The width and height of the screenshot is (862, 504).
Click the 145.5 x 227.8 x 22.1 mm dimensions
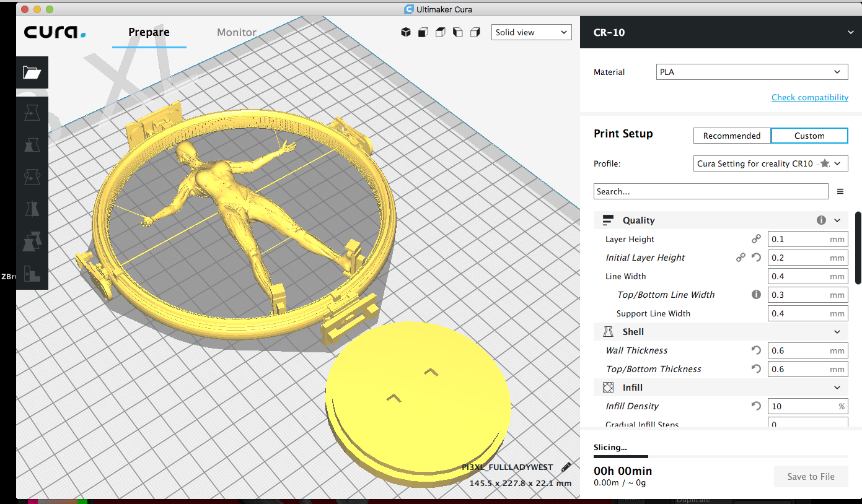tap(521, 483)
